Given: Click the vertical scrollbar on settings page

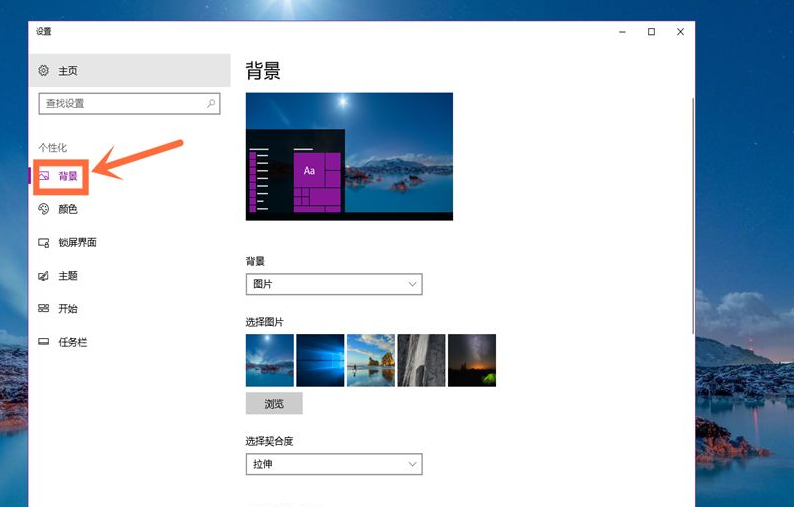Looking at the screenshot, I should 691,220.
